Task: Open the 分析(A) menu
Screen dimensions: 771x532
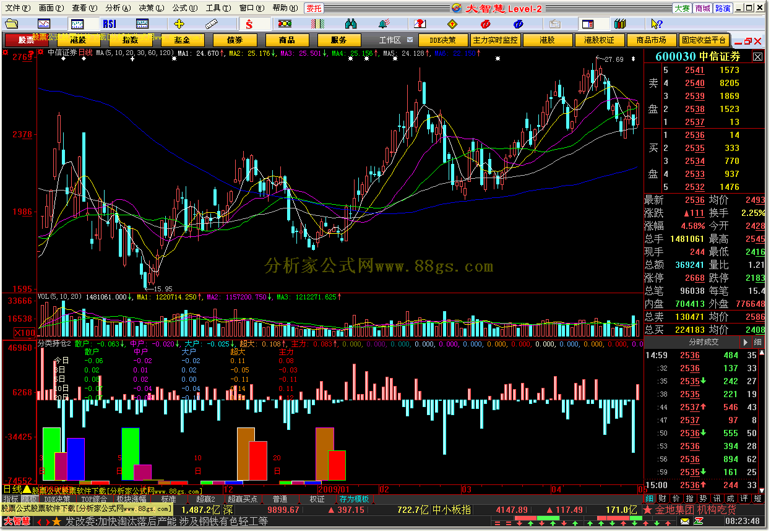Action: point(118,8)
